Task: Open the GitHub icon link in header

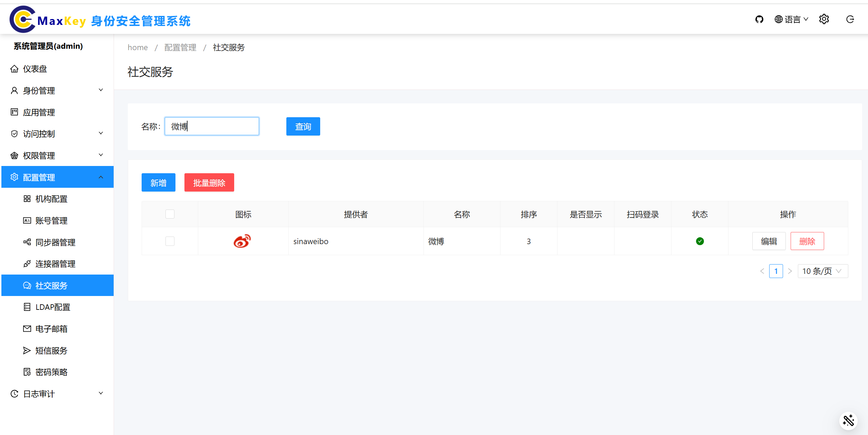Action: [x=759, y=19]
